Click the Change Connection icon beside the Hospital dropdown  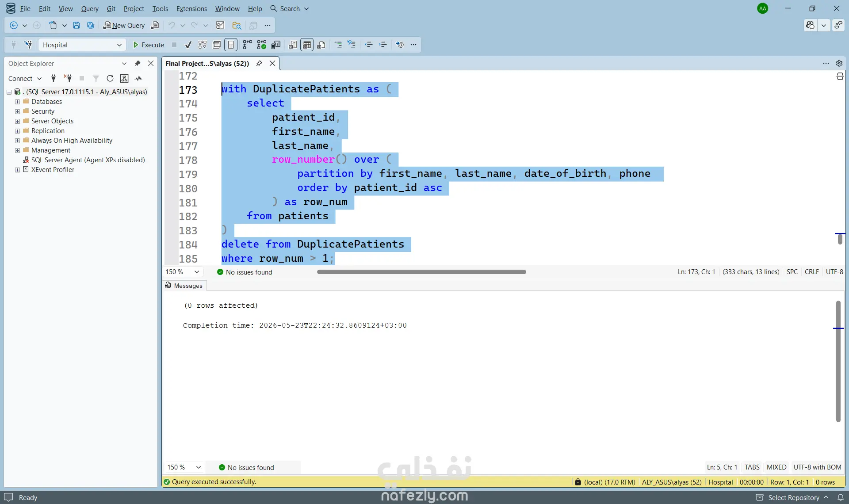point(28,45)
